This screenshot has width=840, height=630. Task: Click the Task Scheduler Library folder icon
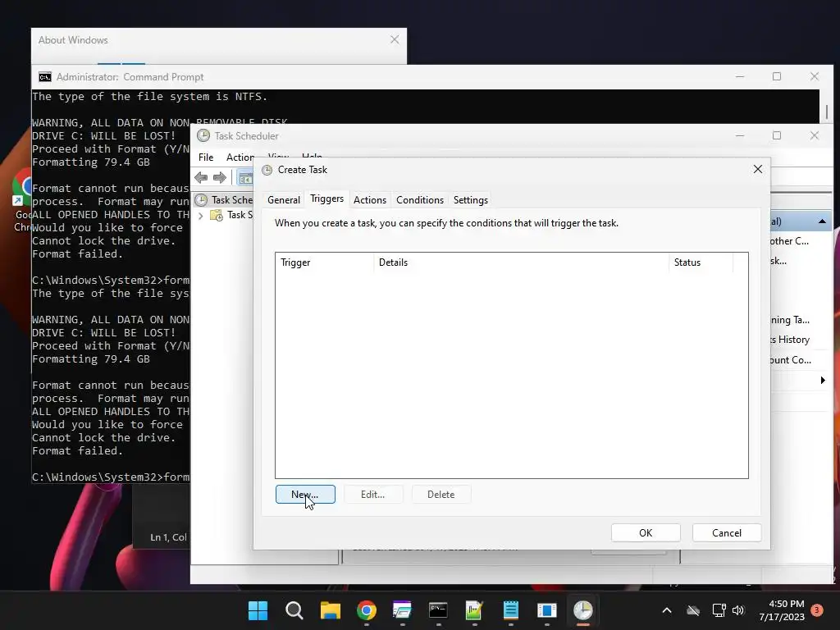point(217,216)
